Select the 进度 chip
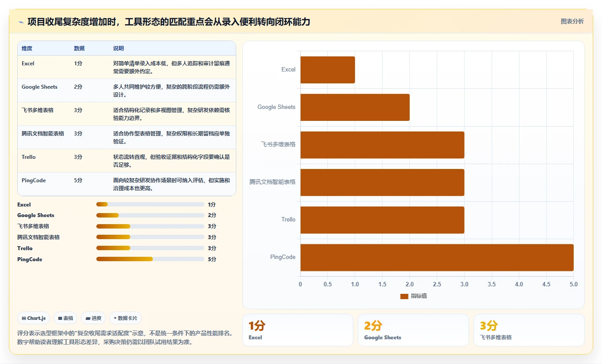The image size is (602, 364). coord(93,318)
